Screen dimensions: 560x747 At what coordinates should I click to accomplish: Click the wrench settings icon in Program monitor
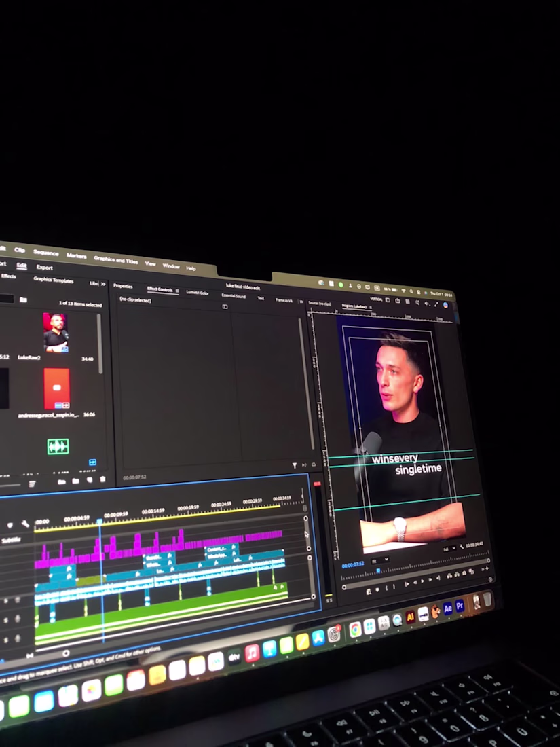[x=462, y=547]
